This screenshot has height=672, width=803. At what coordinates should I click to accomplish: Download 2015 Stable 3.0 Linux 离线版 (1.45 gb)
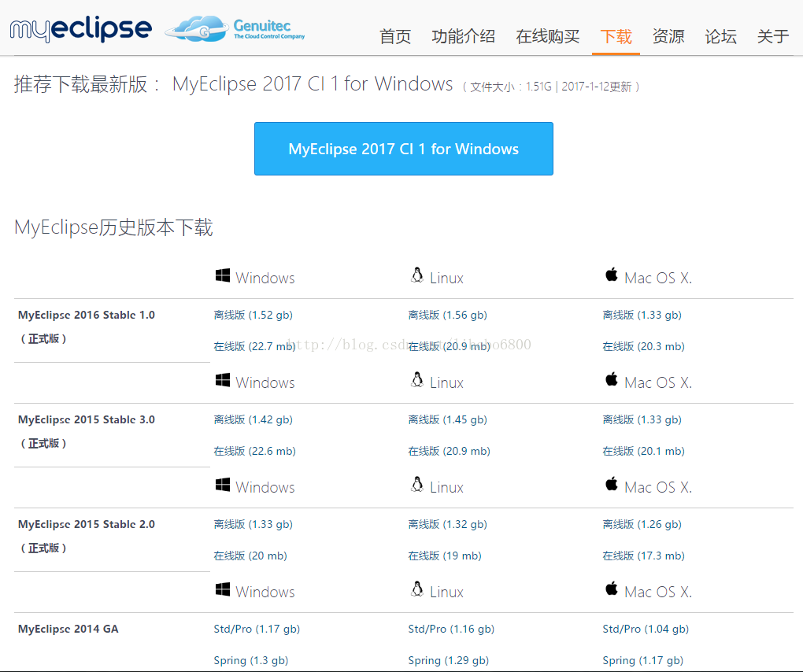click(x=448, y=419)
